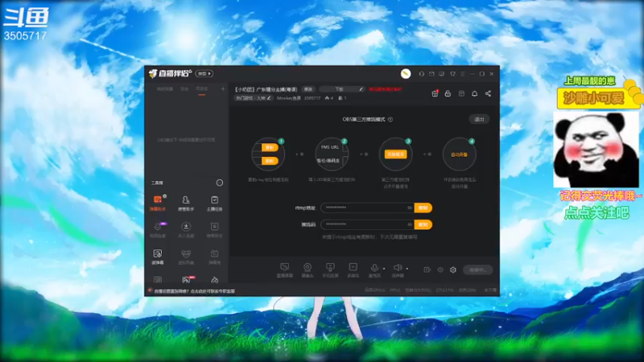The image size is (644, 362).
Task: Click the room subtitle edit field
Action: (x=341, y=89)
